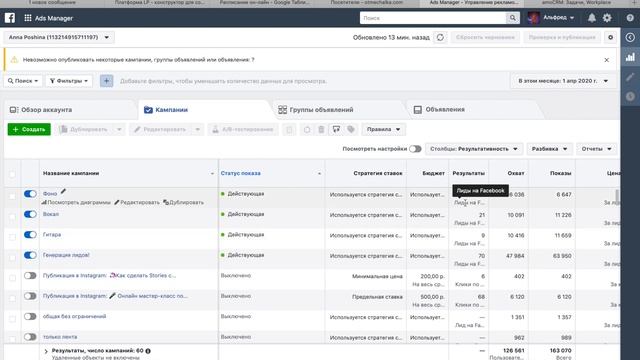Screen dimensions: 640x360
Task: Expand the Результаты summary row chevron
Action: [46, 351]
